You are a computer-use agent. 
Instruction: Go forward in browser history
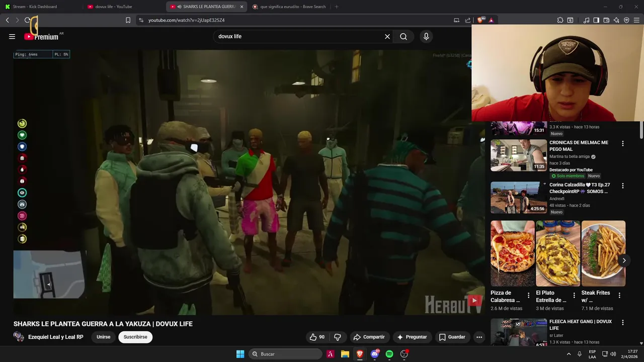[x=17, y=20]
